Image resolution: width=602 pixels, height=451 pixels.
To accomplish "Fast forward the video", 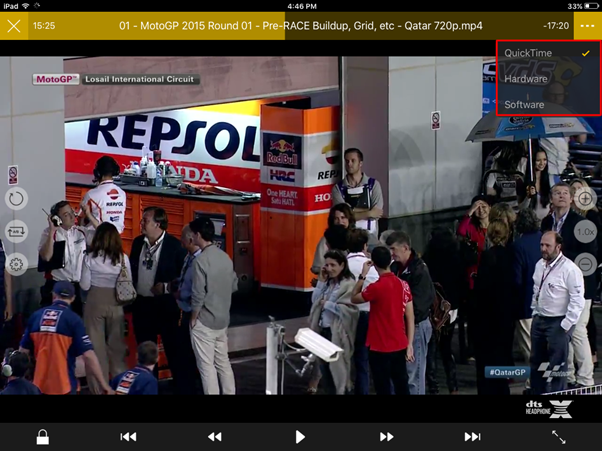I will pos(386,437).
